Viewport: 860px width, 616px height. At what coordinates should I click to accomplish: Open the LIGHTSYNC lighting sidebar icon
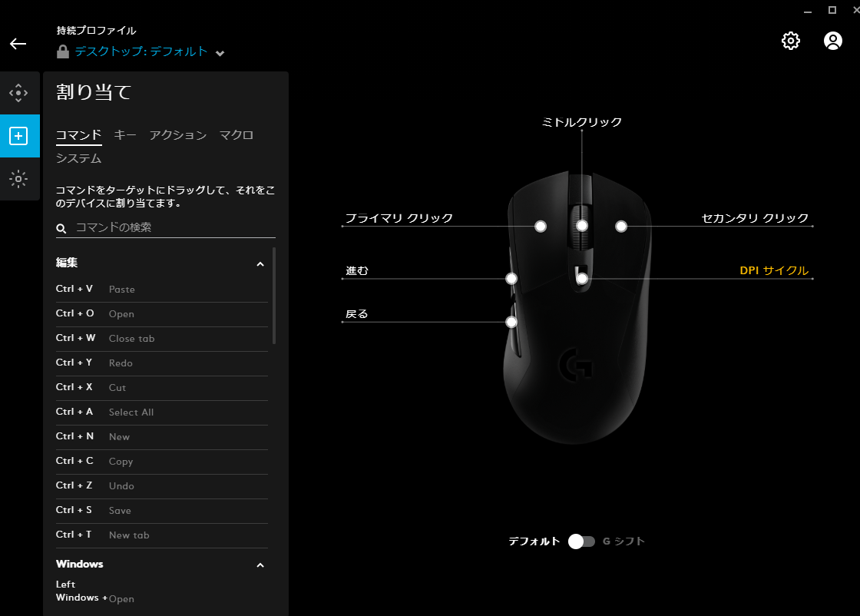[18, 179]
